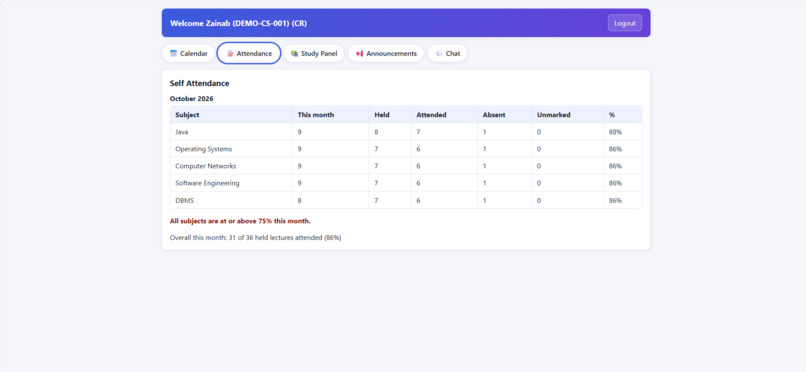Click the 86% value in Operating Systems row
806x372 pixels.
[615, 149]
